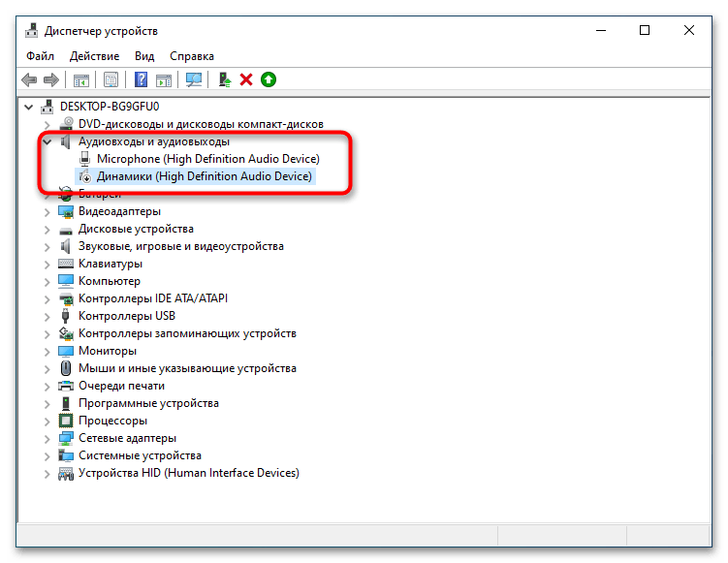Select the Контроллеры запоминающих устройств label
The height and width of the screenshot is (563, 728).
pos(187,333)
